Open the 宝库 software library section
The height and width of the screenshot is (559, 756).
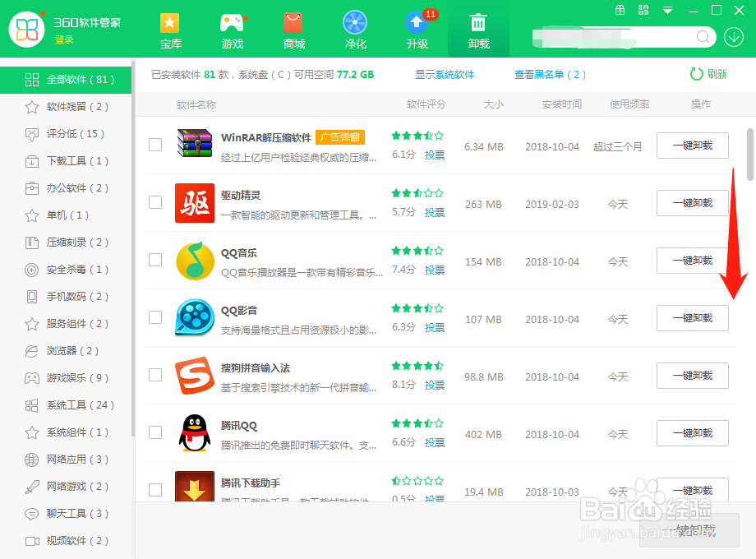pyautogui.click(x=171, y=31)
